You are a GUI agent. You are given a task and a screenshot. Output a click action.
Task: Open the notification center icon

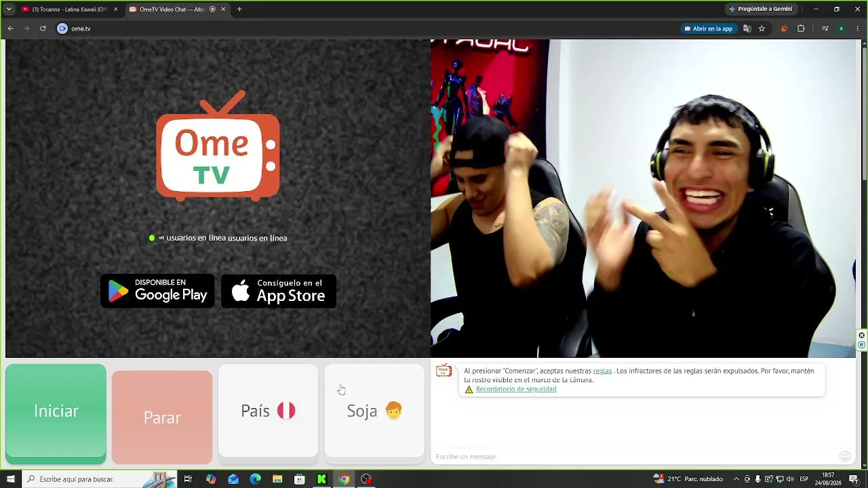(854, 479)
